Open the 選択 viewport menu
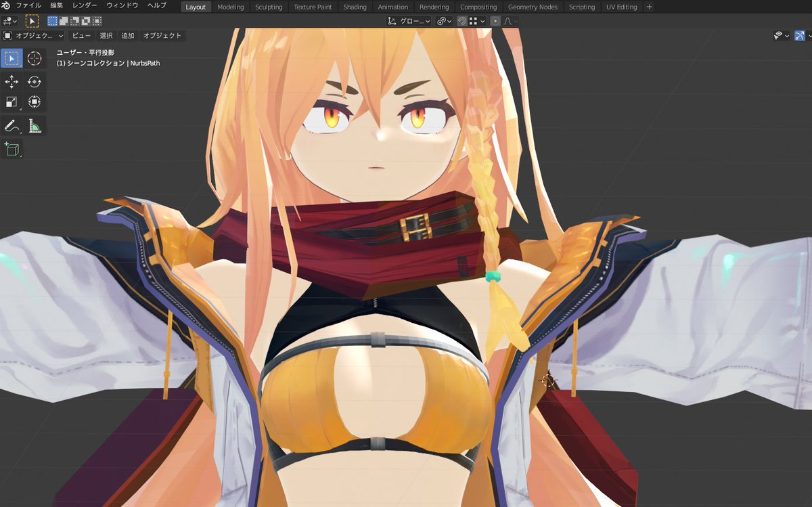Image resolution: width=812 pixels, height=507 pixels. pyautogui.click(x=106, y=35)
